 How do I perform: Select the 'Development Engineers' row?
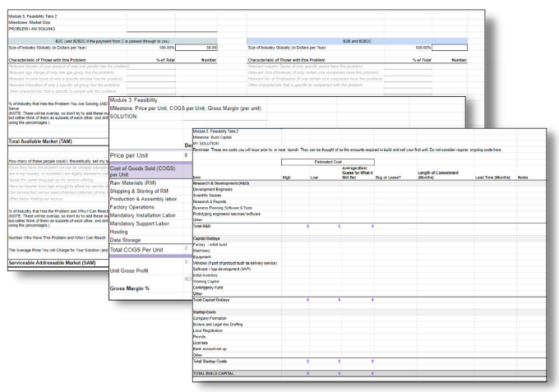tap(212, 189)
